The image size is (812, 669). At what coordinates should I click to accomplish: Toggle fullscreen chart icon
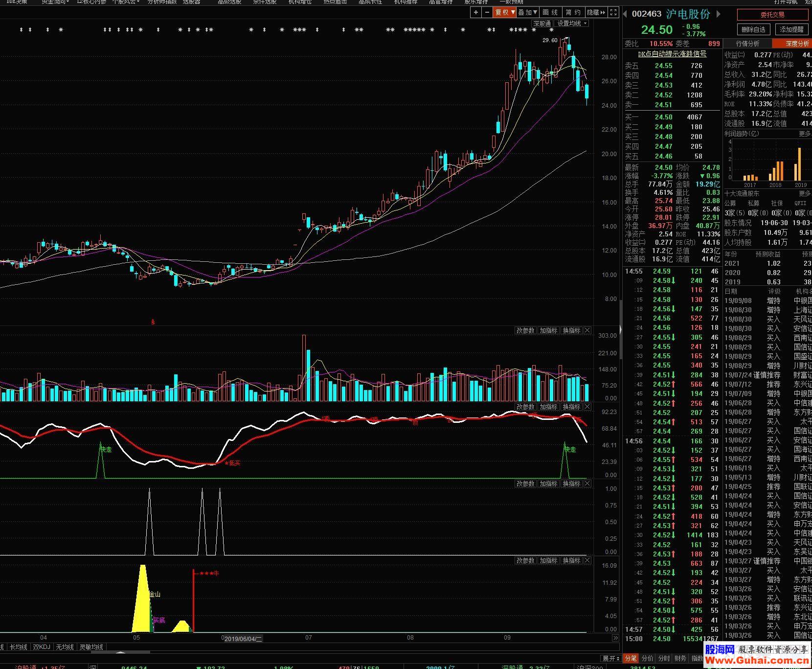click(x=614, y=12)
